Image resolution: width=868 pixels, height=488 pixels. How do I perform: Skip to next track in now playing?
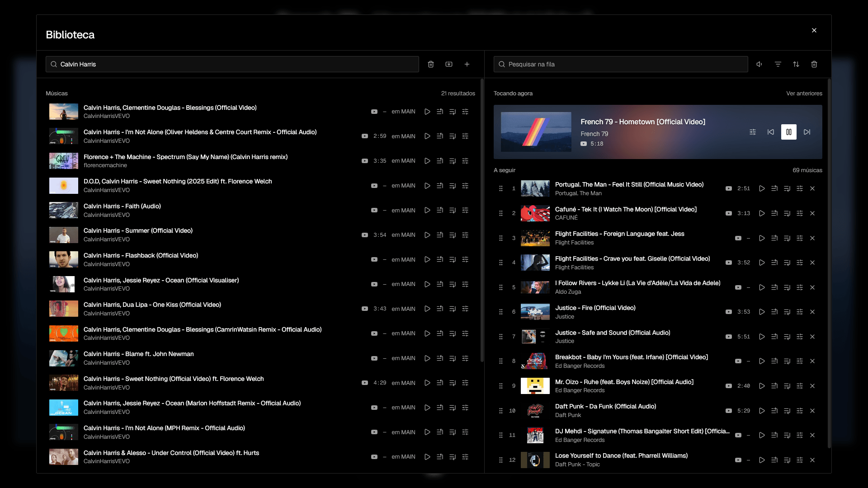[x=807, y=132]
